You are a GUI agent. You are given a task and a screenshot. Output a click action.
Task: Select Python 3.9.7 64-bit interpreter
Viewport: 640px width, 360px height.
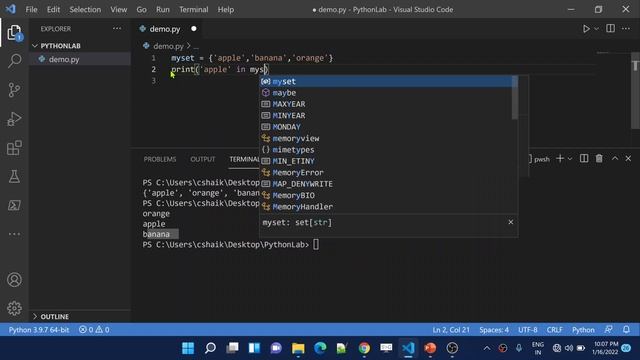click(39, 329)
